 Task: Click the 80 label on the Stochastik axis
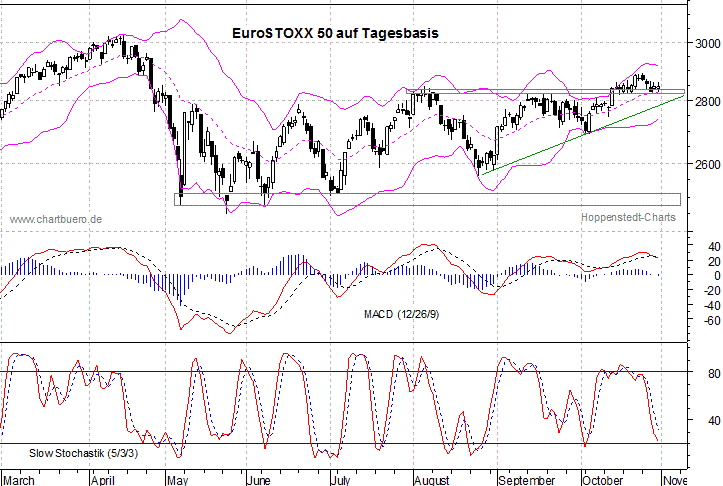714,373
